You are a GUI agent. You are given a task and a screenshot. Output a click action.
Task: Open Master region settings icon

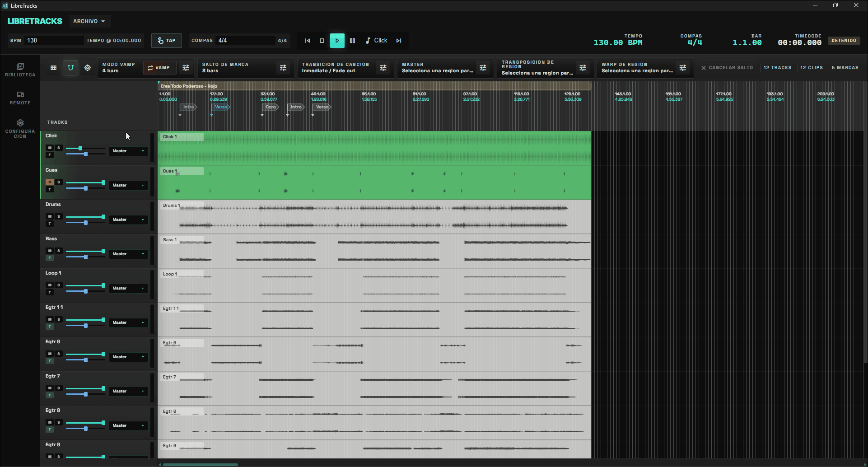click(483, 68)
